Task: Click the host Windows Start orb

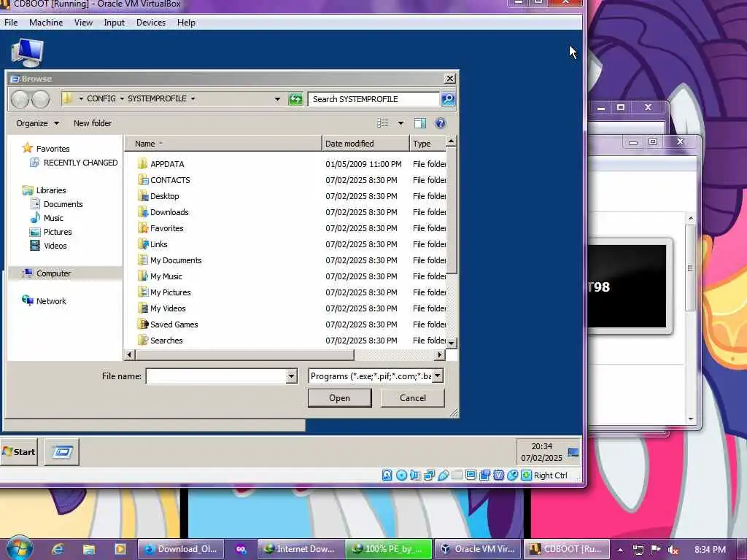Action: (x=19, y=548)
